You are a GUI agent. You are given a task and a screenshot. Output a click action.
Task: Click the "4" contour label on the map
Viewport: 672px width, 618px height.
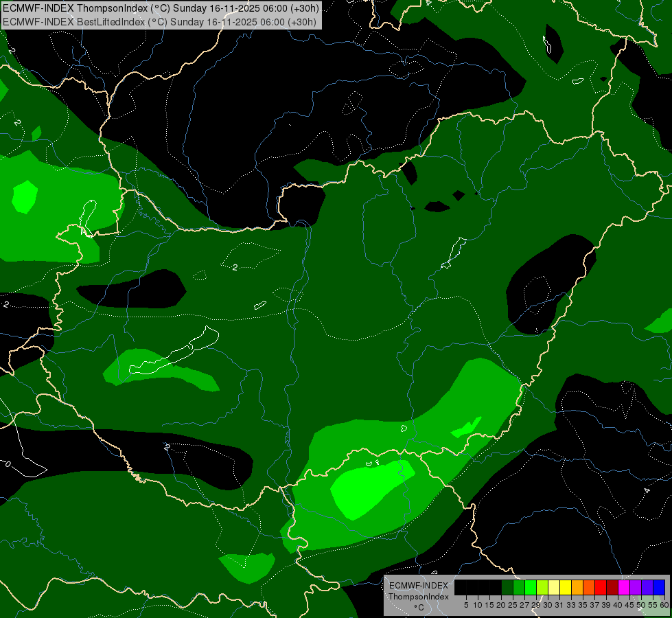tap(647, 490)
